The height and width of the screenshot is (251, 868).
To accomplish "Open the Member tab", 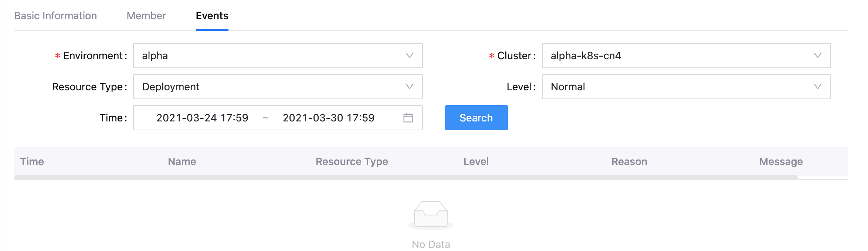I will pos(146,16).
